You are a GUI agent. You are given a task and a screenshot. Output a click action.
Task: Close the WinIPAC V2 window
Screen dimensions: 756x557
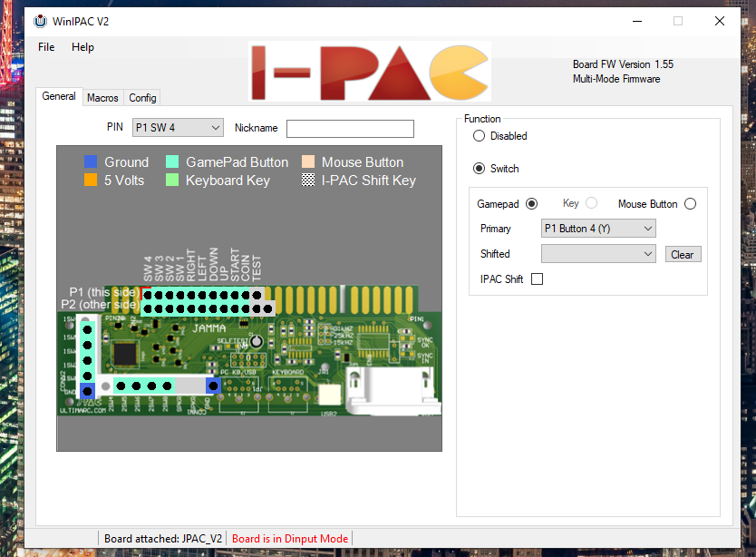tap(720, 21)
